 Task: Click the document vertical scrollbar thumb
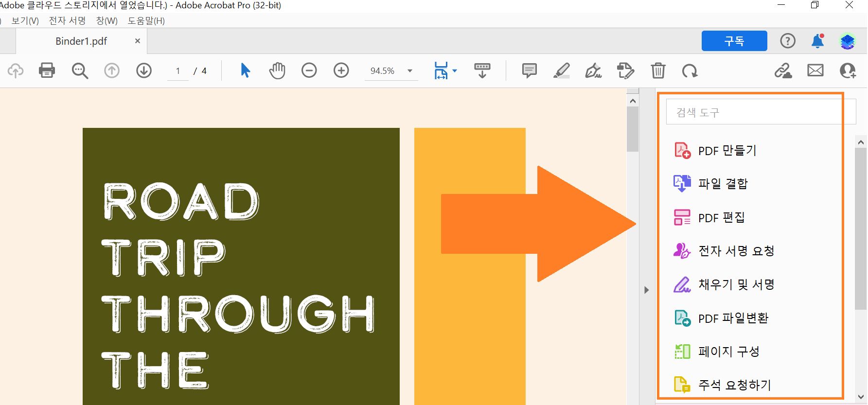click(633, 129)
